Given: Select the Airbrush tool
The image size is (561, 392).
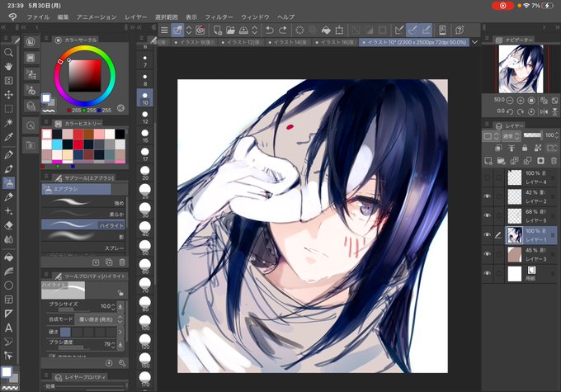Looking at the screenshot, I should tap(8, 183).
